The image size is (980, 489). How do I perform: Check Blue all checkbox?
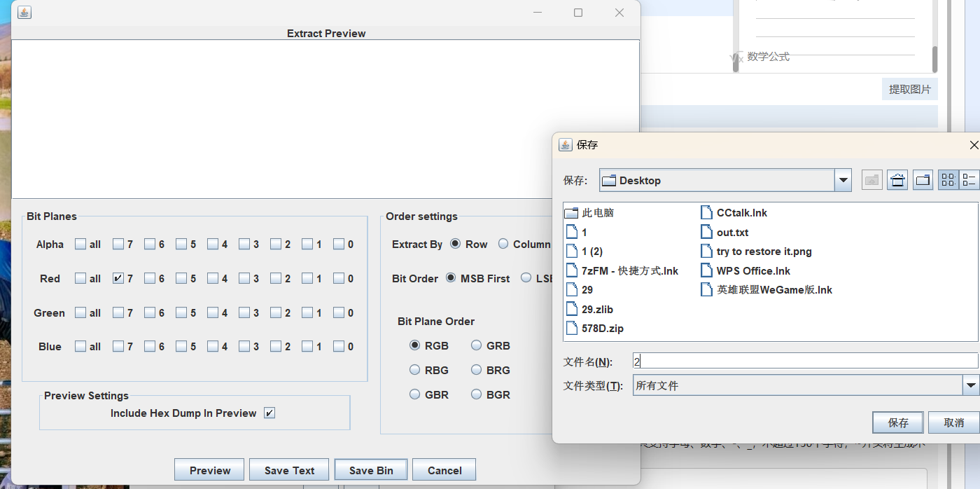[x=80, y=347]
